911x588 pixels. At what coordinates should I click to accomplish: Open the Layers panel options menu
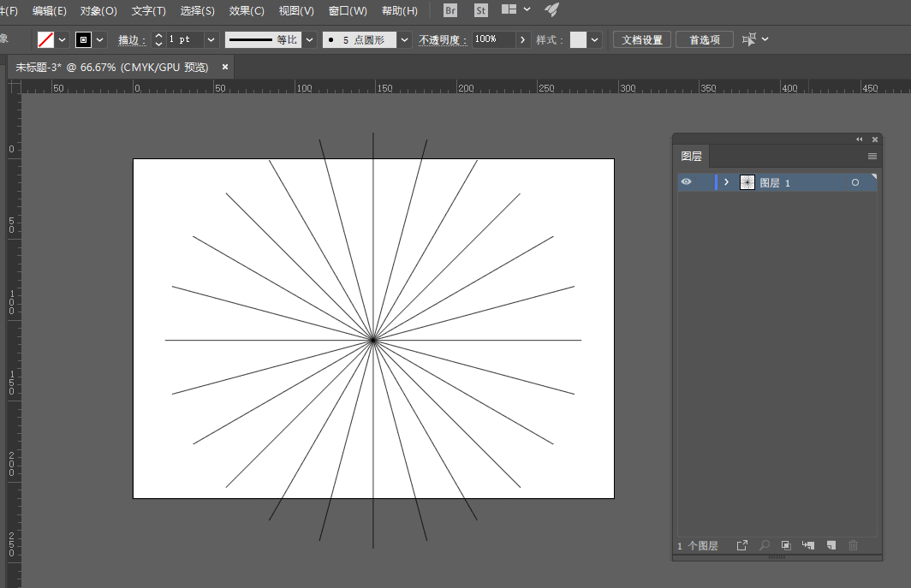872,157
